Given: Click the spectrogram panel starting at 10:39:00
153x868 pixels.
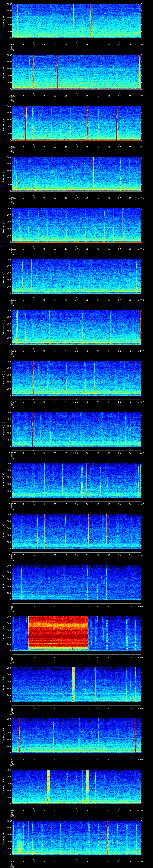Looking at the screenshot, I should tap(76, 430).
